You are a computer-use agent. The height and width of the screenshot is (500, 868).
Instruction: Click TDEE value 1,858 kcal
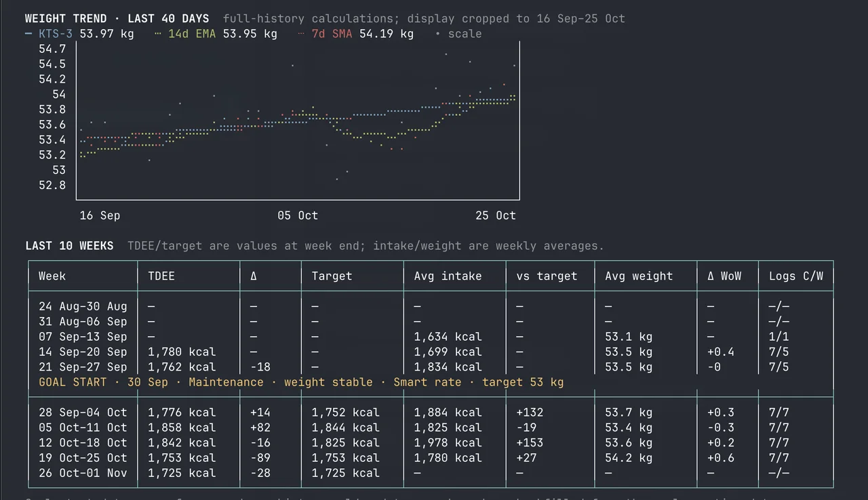tap(182, 428)
